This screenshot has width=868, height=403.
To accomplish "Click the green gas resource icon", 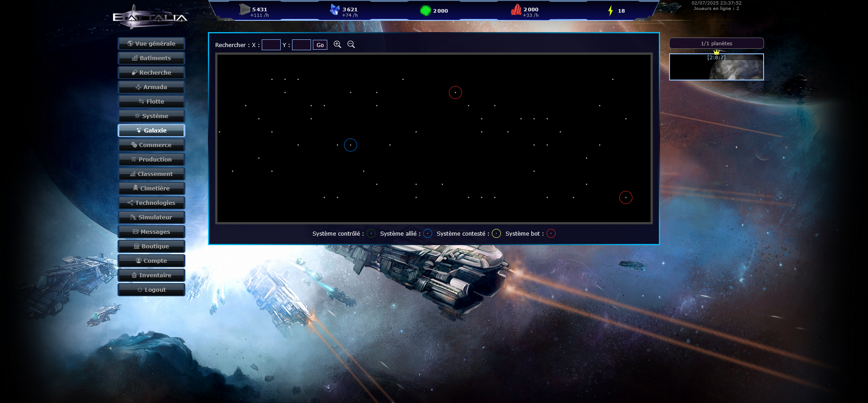I will pyautogui.click(x=425, y=10).
